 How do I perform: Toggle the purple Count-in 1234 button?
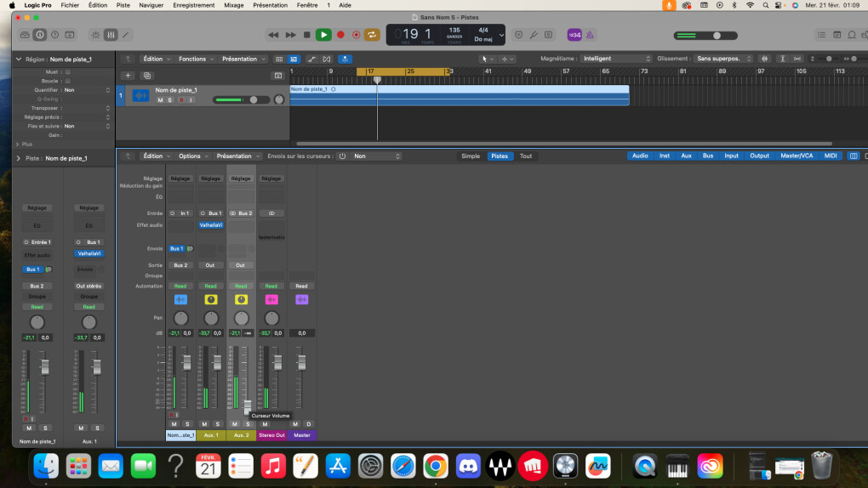tap(574, 35)
